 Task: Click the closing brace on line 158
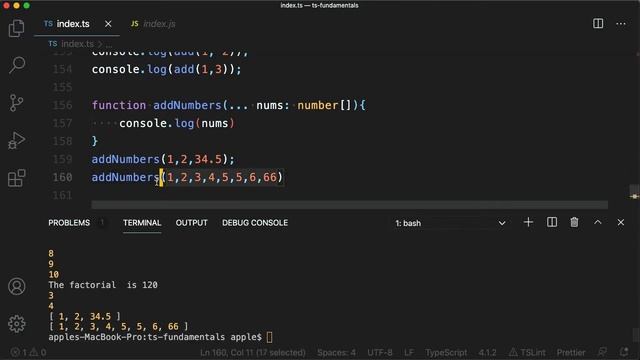coord(95,141)
